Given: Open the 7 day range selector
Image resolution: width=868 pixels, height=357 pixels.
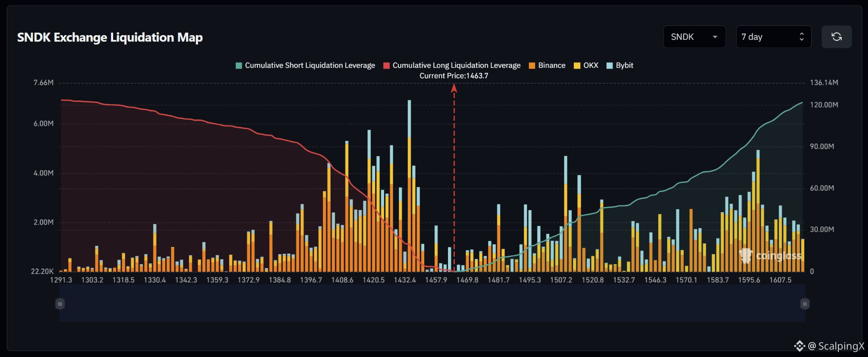Looking at the screenshot, I should pyautogui.click(x=773, y=37).
